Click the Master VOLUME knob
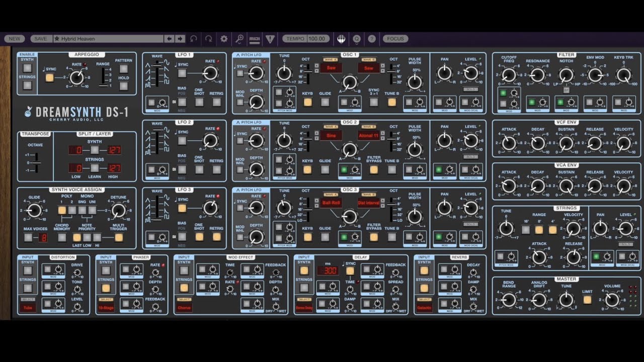Viewport: 644px width, 362px height. click(611, 300)
